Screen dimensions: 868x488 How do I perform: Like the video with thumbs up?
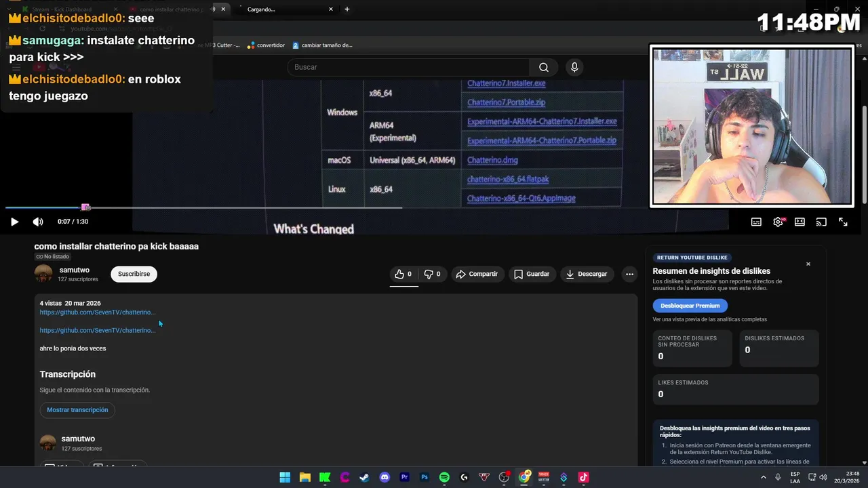pos(403,274)
